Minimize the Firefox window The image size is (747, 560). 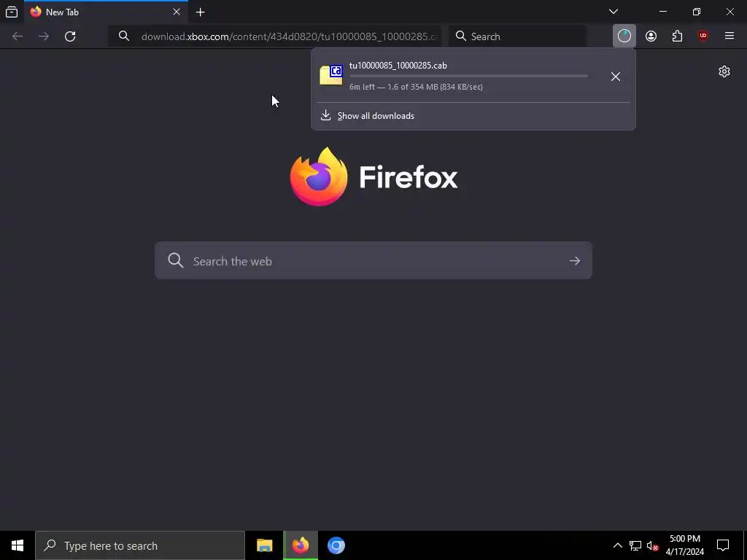point(662,12)
